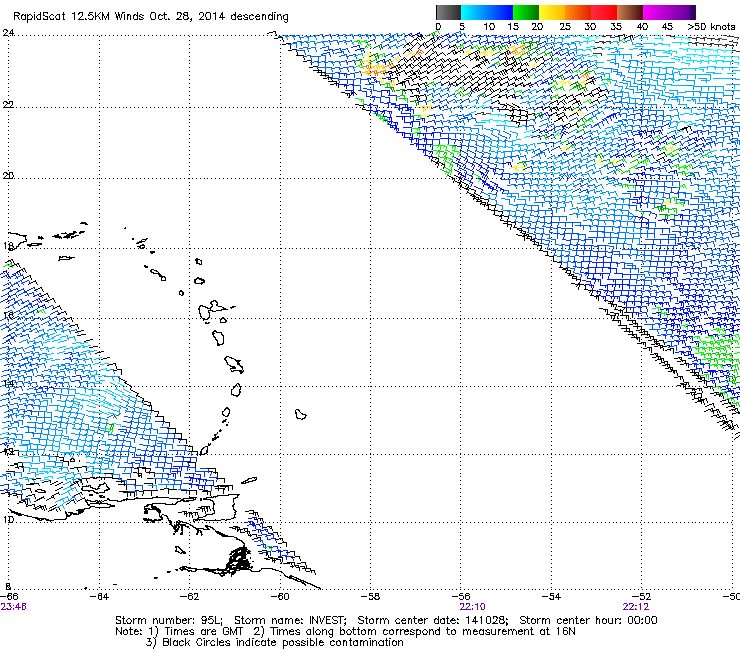Click 'Storm number: 95L;' text

168,620
